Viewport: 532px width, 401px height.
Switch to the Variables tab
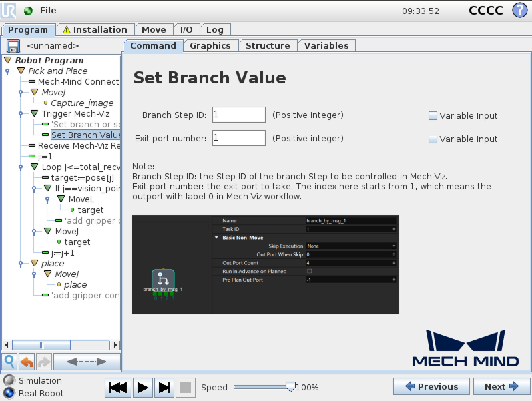[x=326, y=46]
